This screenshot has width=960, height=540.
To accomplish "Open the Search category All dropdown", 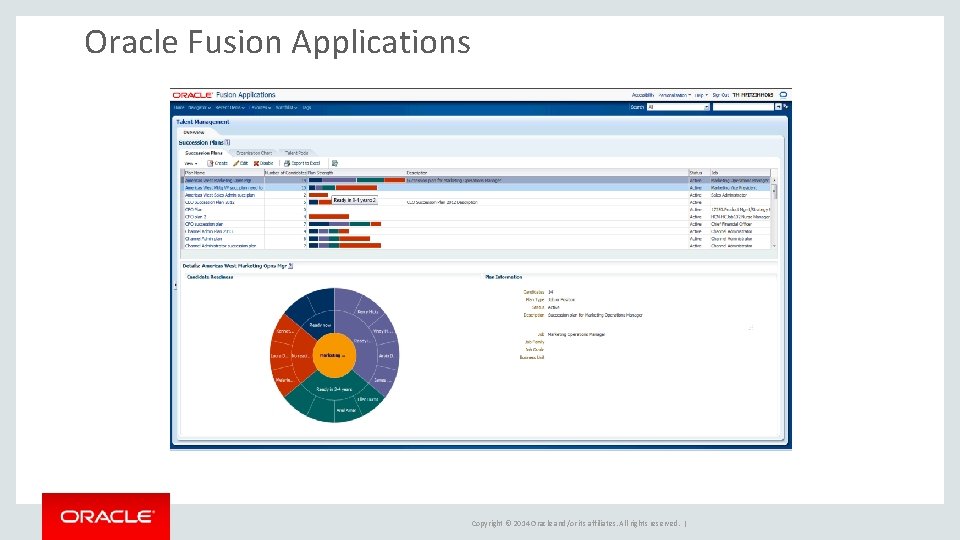I will pyautogui.click(x=678, y=107).
